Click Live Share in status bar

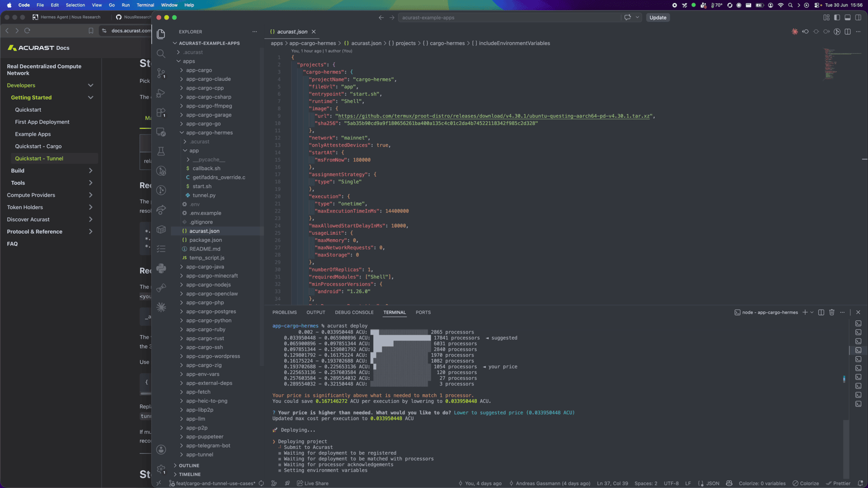point(312,483)
